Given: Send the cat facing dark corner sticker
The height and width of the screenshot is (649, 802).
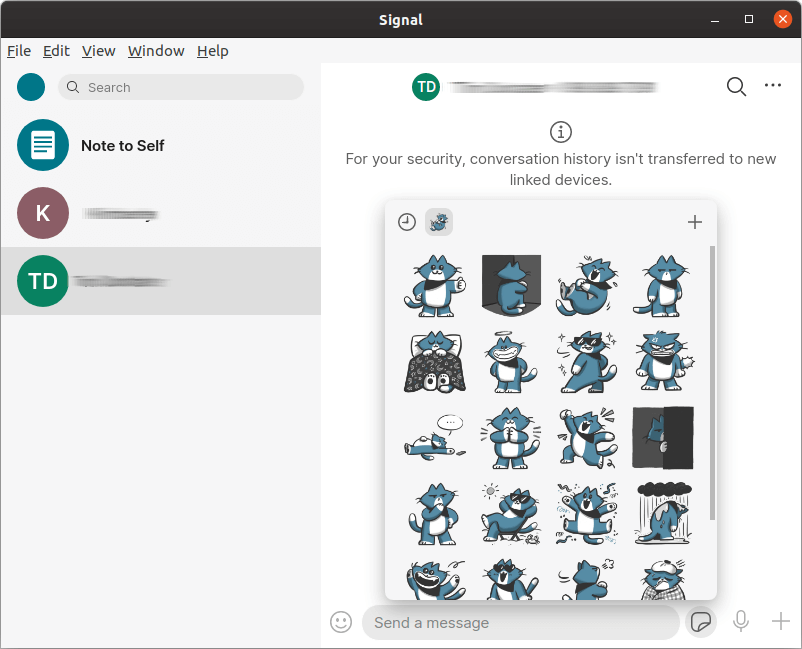Looking at the screenshot, I should (511, 286).
